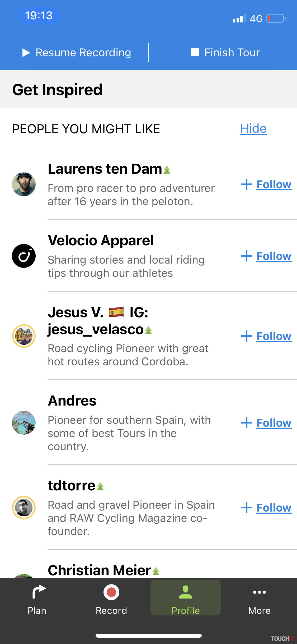The image size is (297, 644).
Task: Follow Velocio Apparel
Action: click(x=274, y=256)
